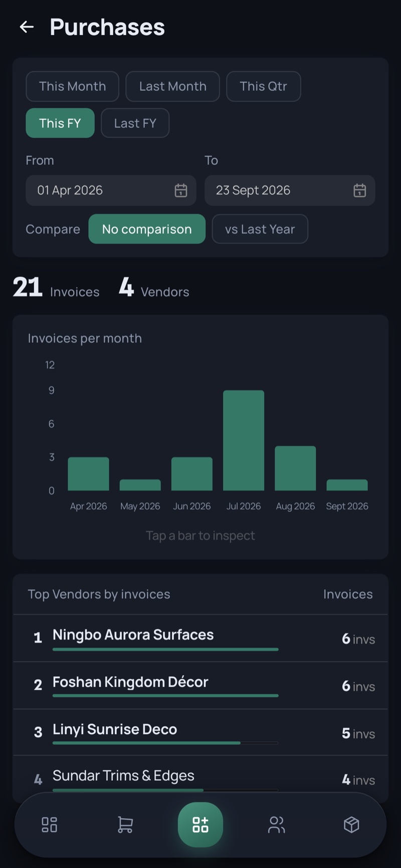Viewport: 401px width, 868px height.
Task: Open vendor Ningbo Aurora Surfaces
Action: [x=200, y=638]
